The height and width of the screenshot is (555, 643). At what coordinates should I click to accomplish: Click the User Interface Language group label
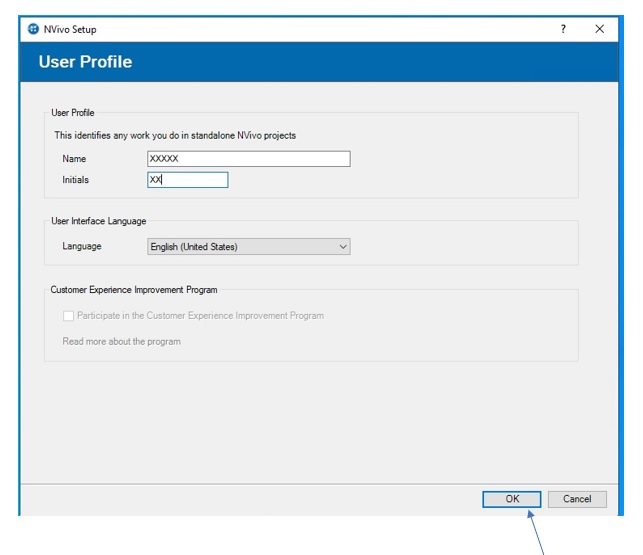point(98,221)
